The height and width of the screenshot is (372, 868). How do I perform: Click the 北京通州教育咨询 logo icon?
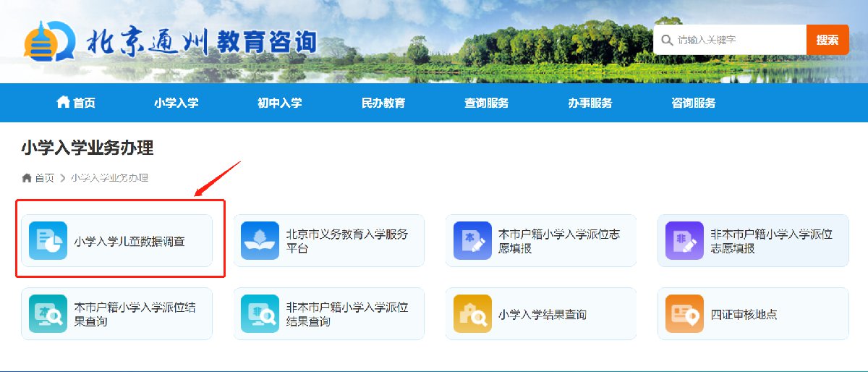(49, 43)
